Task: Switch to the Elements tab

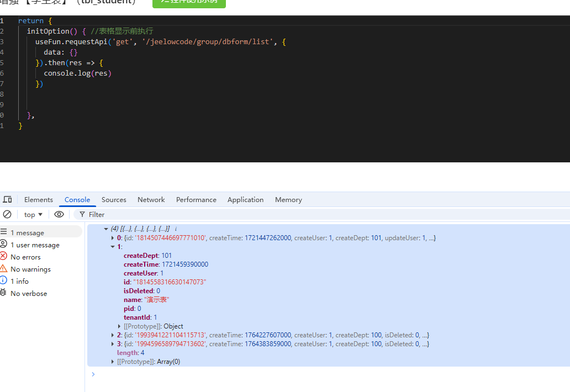Action: [39, 199]
